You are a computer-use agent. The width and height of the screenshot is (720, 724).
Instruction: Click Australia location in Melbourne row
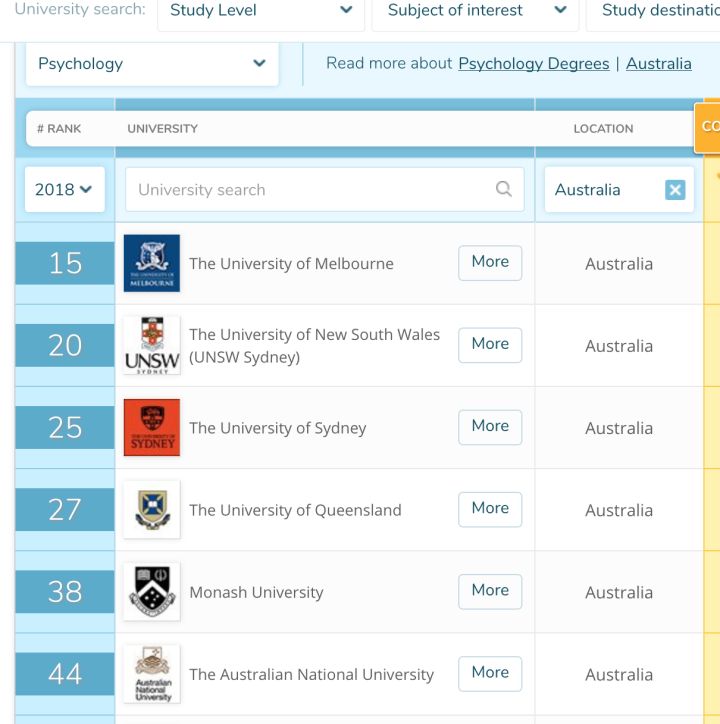coord(619,264)
